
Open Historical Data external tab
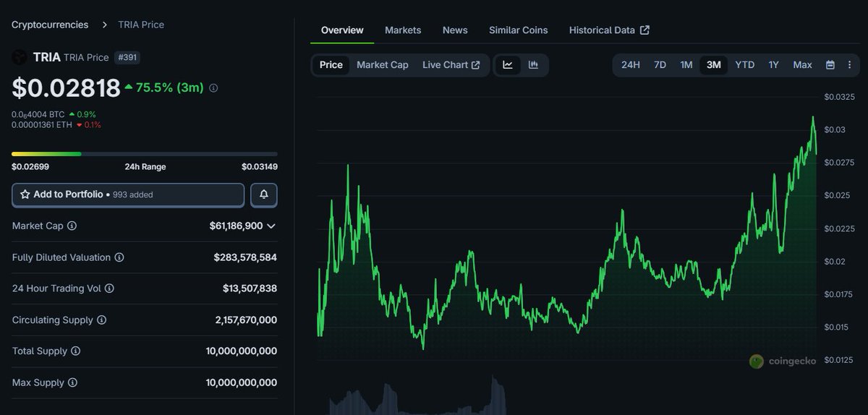tap(609, 30)
